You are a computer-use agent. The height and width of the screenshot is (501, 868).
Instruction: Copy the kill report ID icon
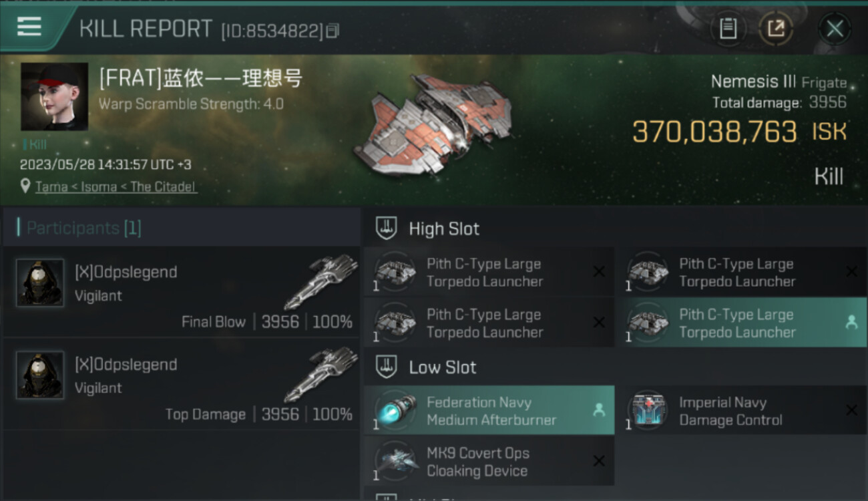[333, 30]
